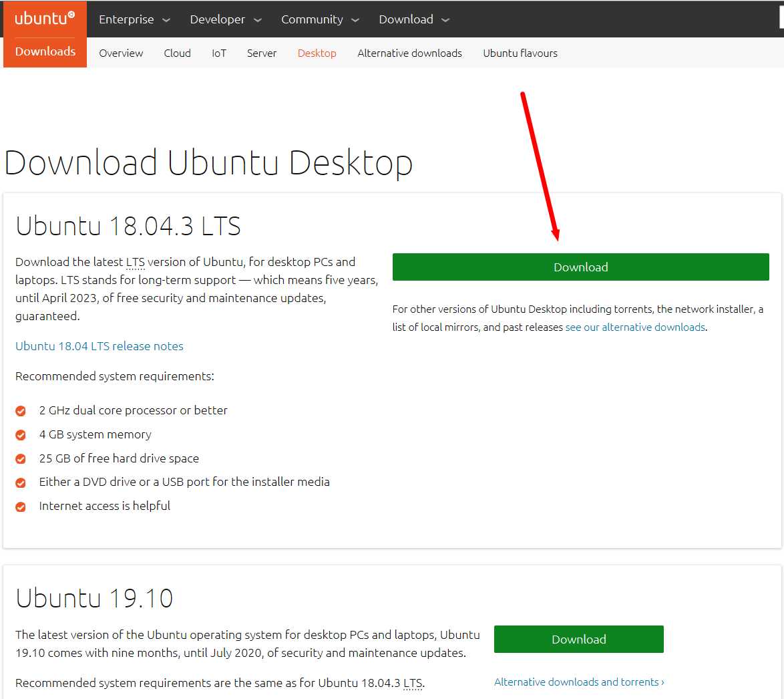Click the check icon beside 25 GB drive space
The height and width of the screenshot is (699, 784).
[x=21, y=459]
